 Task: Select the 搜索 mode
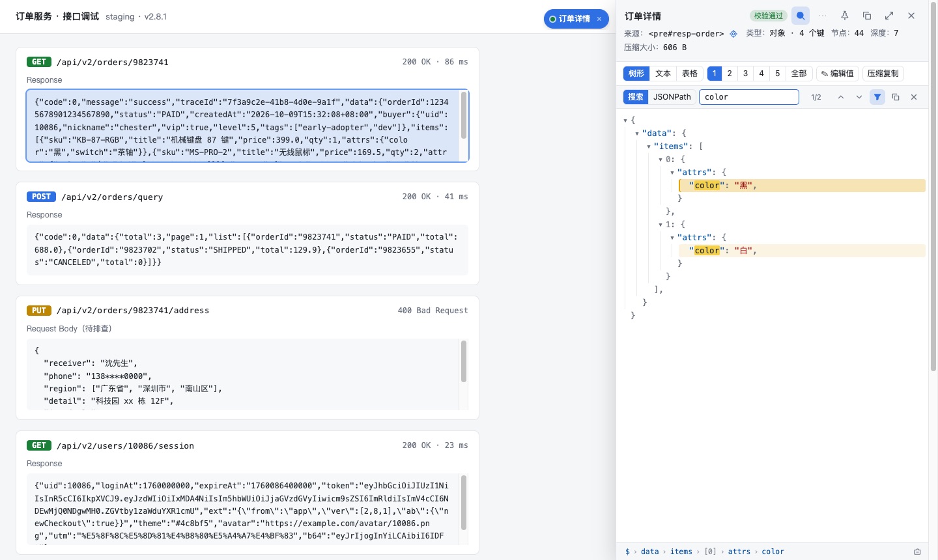coord(636,97)
